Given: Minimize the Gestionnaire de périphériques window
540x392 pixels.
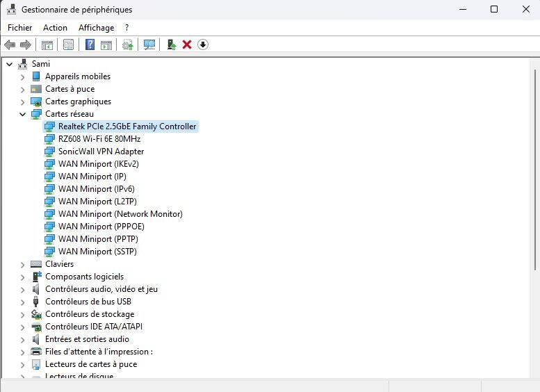Looking at the screenshot, I should [x=463, y=9].
